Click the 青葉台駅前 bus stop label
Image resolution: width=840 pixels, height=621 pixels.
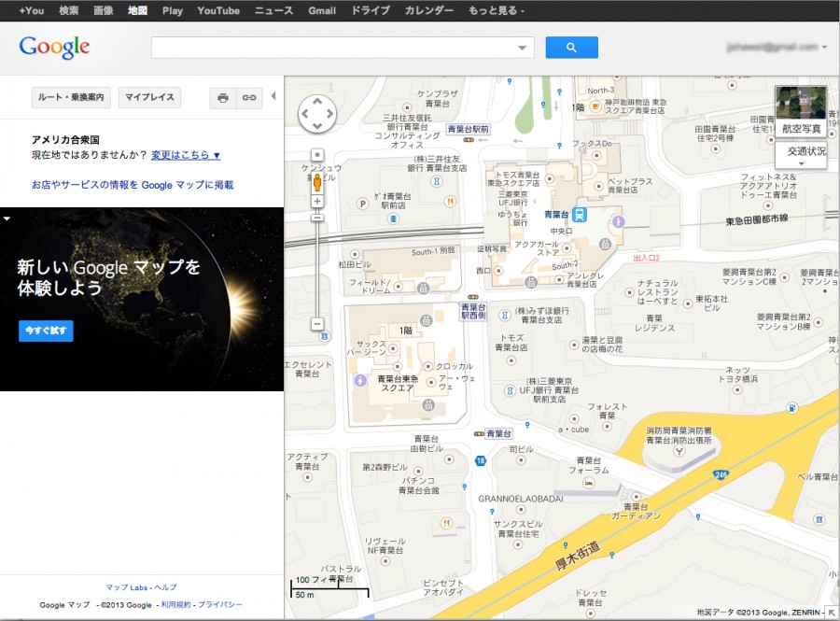pyautogui.click(x=469, y=129)
